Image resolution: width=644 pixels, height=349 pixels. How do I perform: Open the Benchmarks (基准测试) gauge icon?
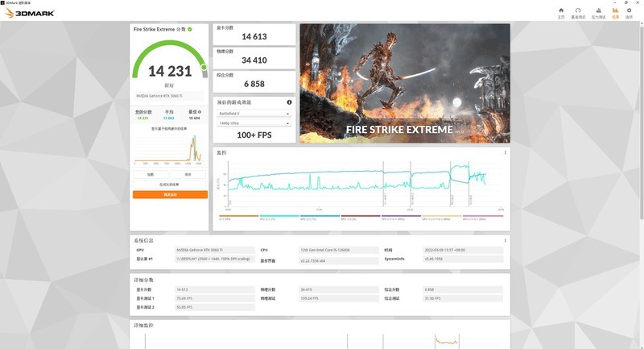578,12
